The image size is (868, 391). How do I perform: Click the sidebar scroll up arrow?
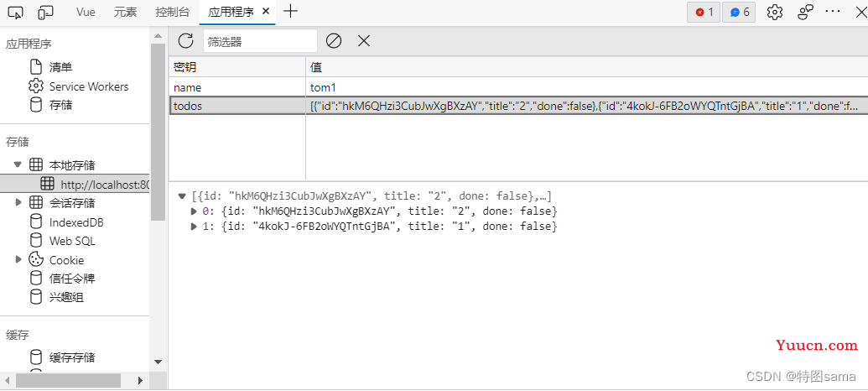pos(158,35)
